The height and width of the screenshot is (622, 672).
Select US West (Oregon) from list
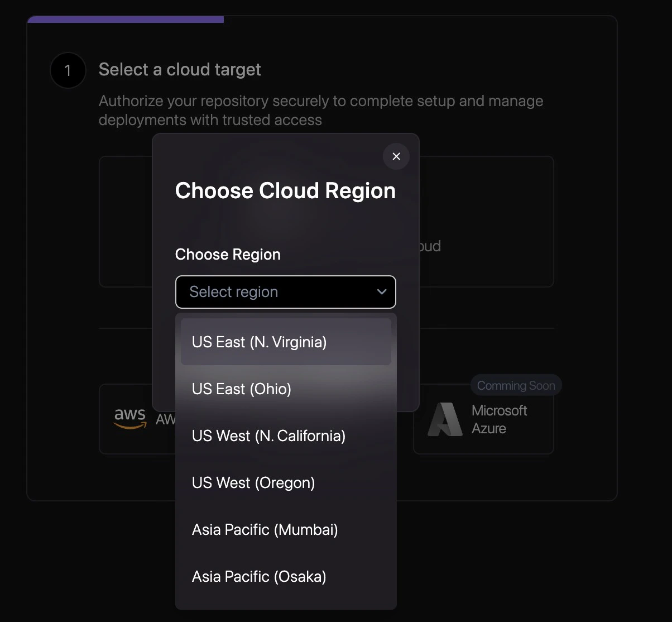[286, 482]
